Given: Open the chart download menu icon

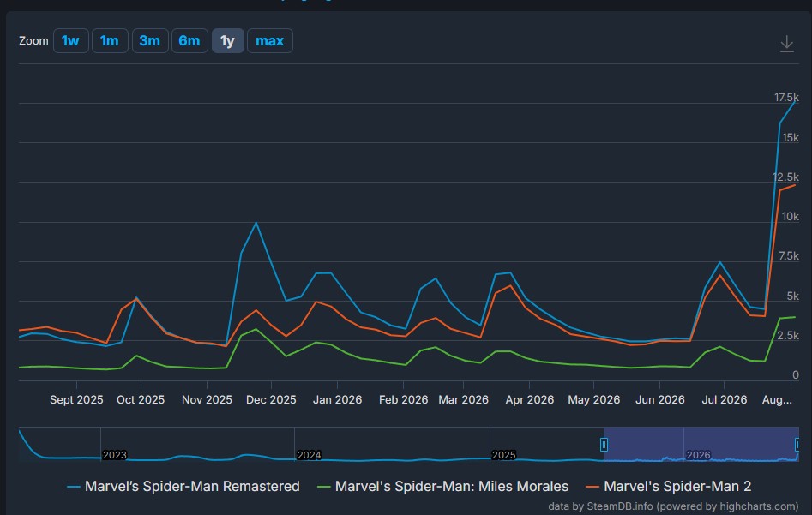Looking at the screenshot, I should [786, 44].
